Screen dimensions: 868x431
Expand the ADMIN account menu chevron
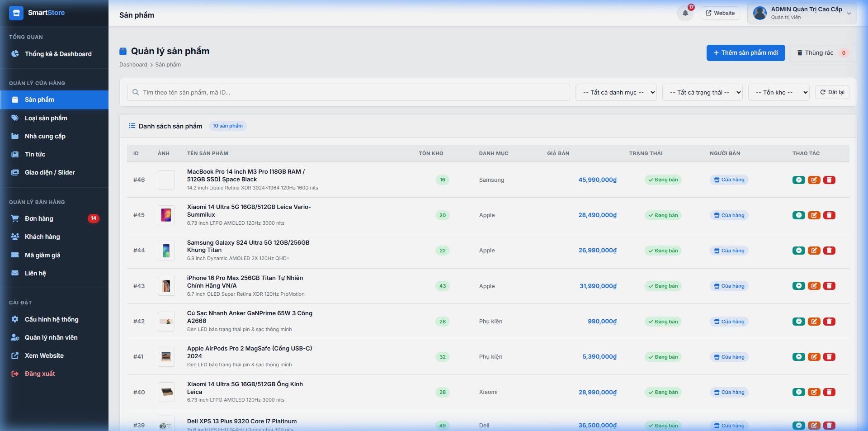click(849, 14)
